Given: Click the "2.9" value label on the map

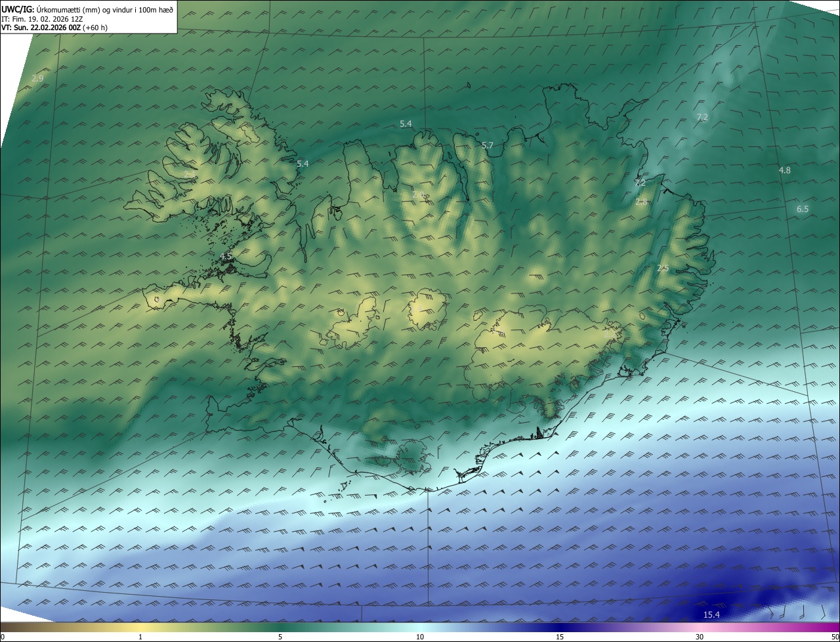Looking at the screenshot, I should pos(37,78).
